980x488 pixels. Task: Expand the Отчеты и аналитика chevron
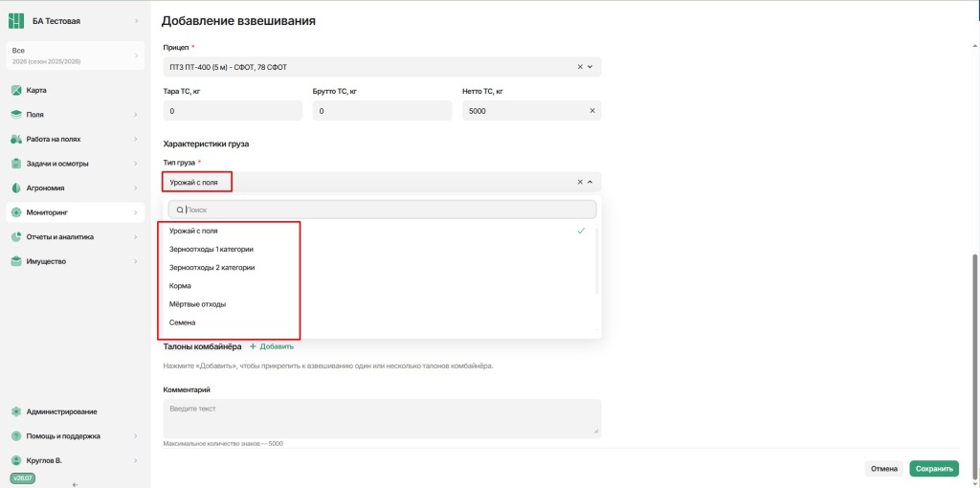(x=136, y=236)
